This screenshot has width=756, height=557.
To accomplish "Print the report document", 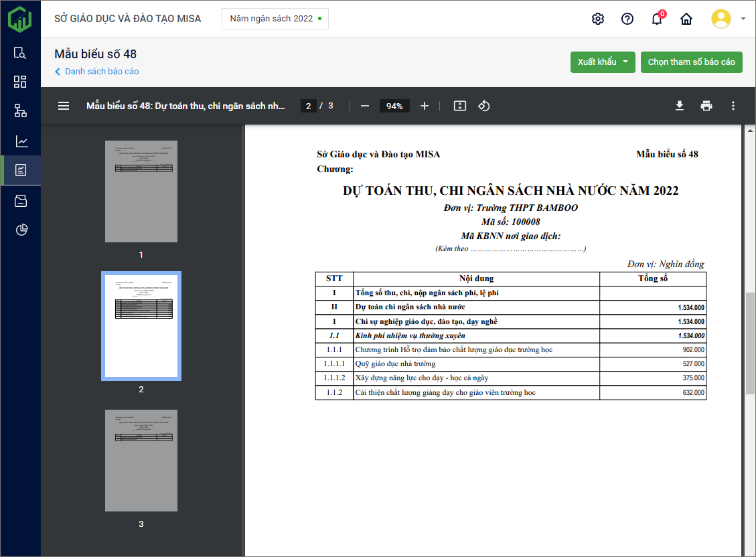I will coord(706,106).
